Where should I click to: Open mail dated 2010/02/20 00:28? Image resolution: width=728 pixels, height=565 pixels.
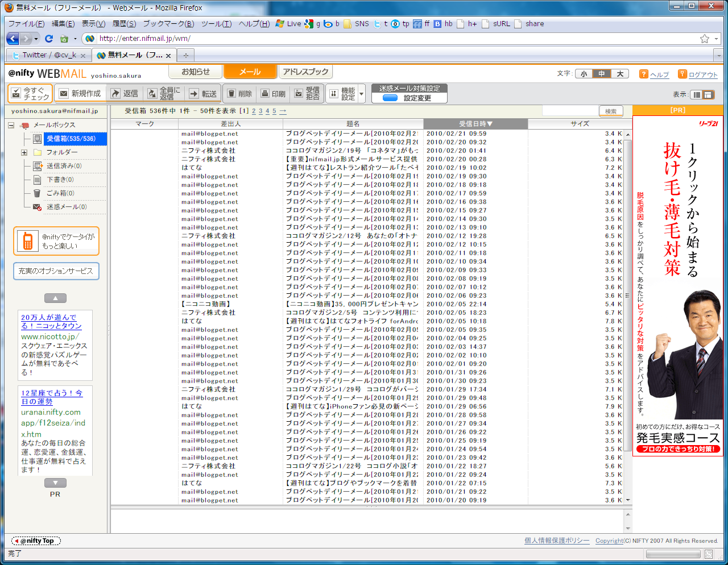[367, 159]
